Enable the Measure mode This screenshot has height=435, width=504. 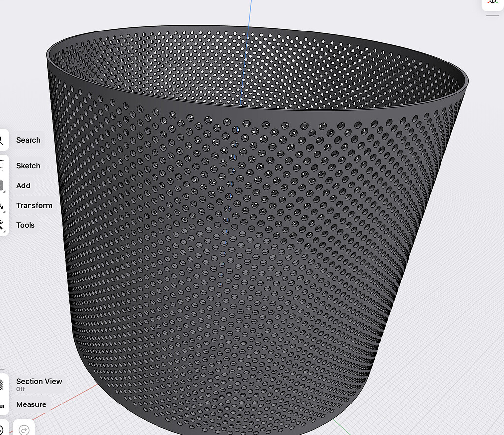[31, 404]
